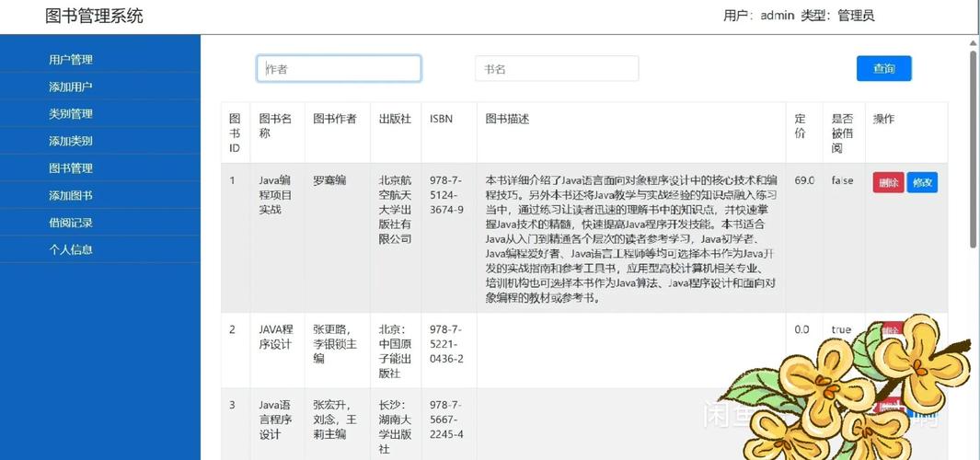Screen dimensions: 980x460
Task: Select author 张宏升, 刘念, 王莉主编
Action: click(x=335, y=420)
